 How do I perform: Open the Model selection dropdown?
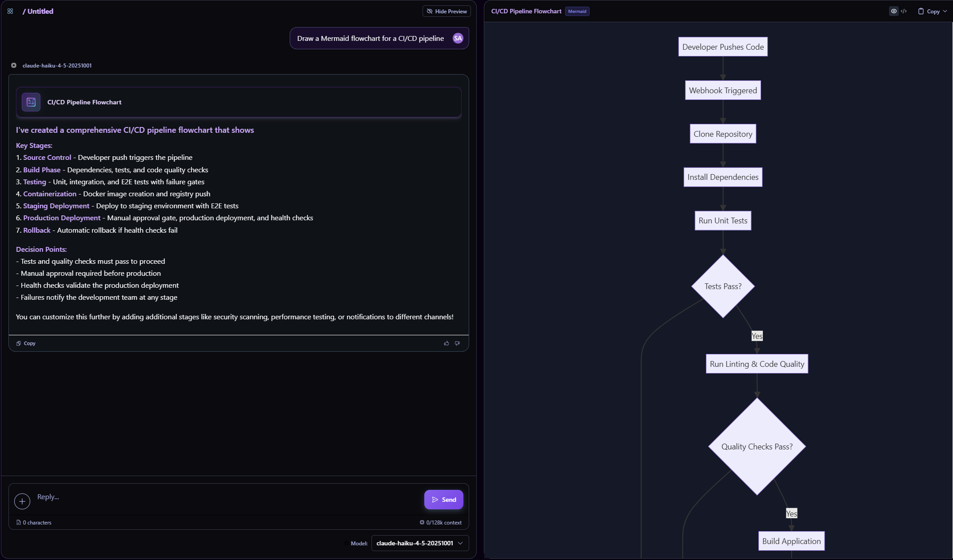[419, 543]
